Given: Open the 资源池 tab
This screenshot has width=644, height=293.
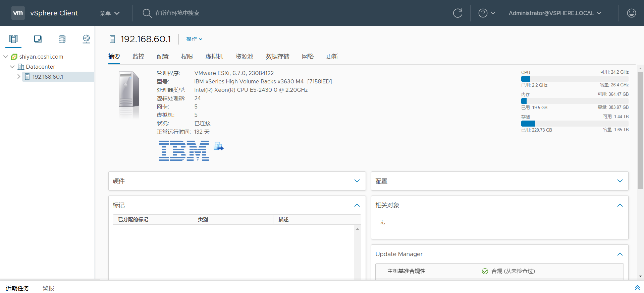Looking at the screenshot, I should point(244,57).
